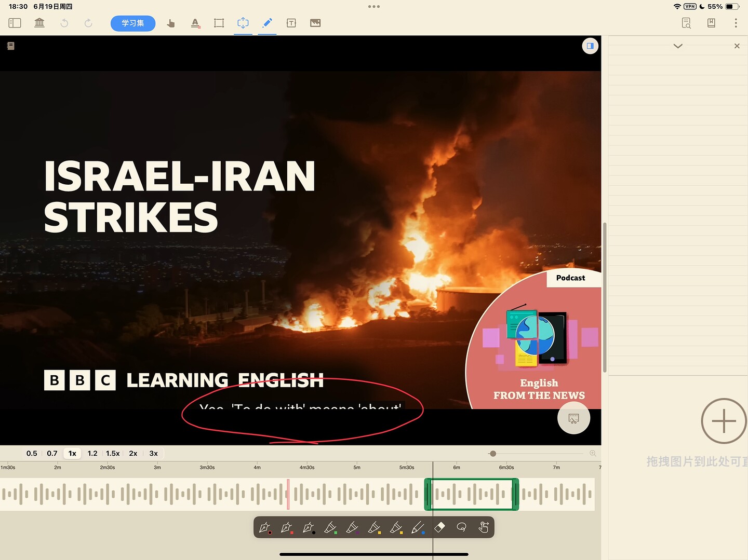Open the notebook icon at video top-left

pos(10,46)
